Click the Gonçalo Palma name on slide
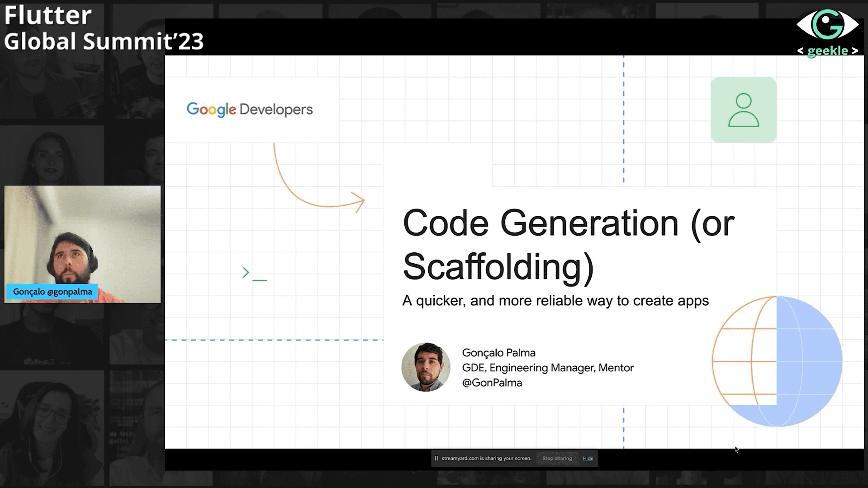The width and height of the screenshot is (868, 488). (x=498, y=353)
